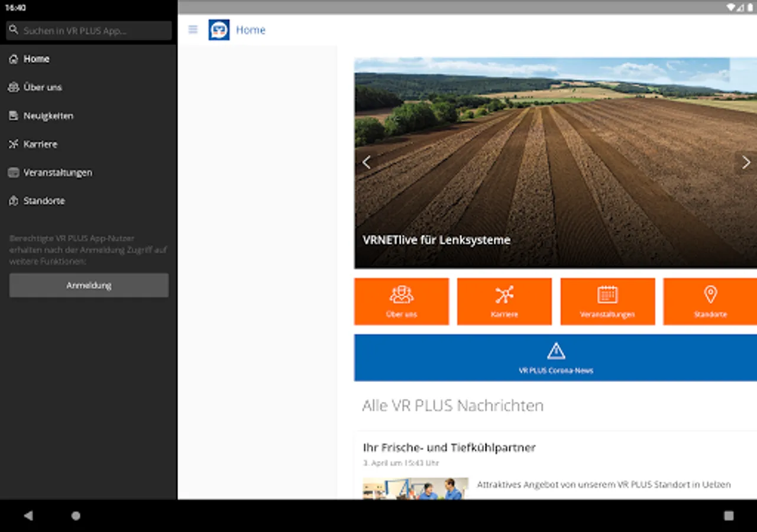Open the Standorte orange tile
This screenshot has height=532, width=757.
point(710,301)
